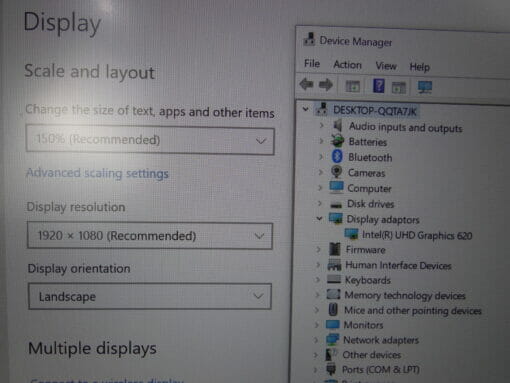Expand Audio inputs and outputs node
Viewport: 510px width, 383px height.
pos(322,125)
